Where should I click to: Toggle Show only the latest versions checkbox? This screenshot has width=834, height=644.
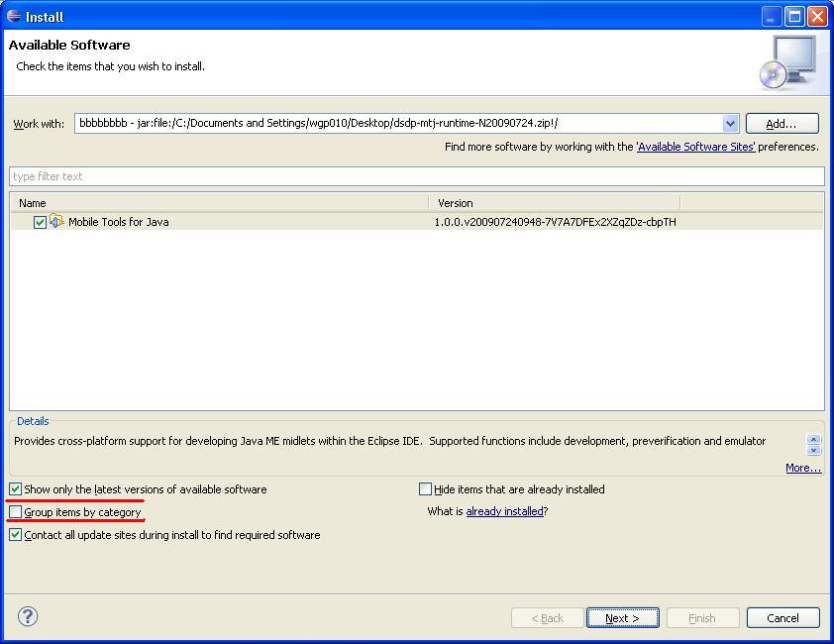[x=16, y=489]
